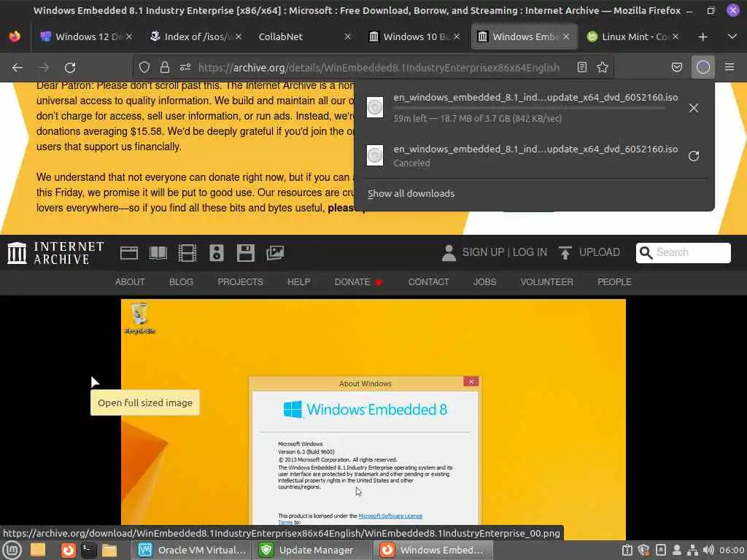Reload the current page
Image resolution: width=747 pixels, height=560 pixels.
pos(70,68)
